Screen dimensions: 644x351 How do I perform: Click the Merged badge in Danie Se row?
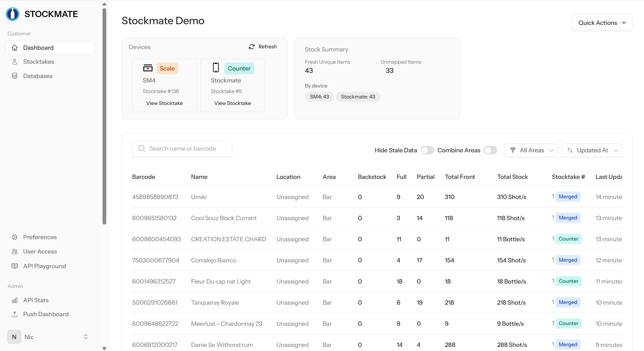coord(568,345)
